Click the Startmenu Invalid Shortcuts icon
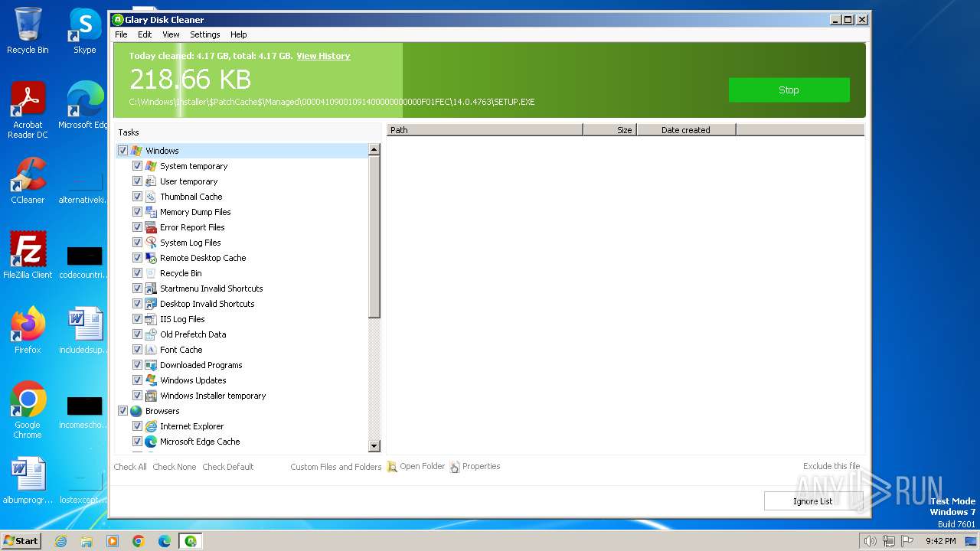This screenshot has width=980, height=551. click(x=151, y=289)
